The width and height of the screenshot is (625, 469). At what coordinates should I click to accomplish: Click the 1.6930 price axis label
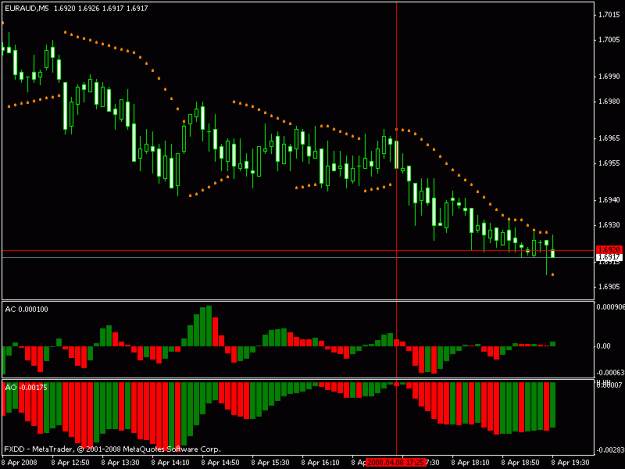(609, 225)
